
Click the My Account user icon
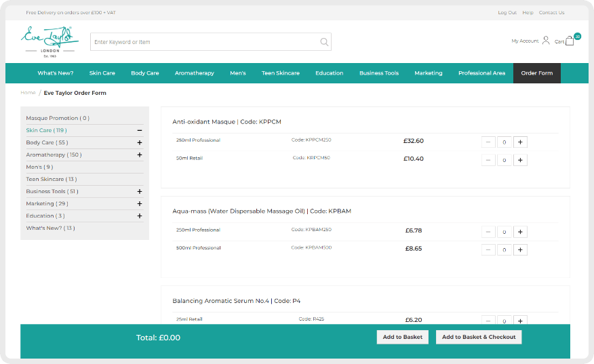(x=546, y=41)
